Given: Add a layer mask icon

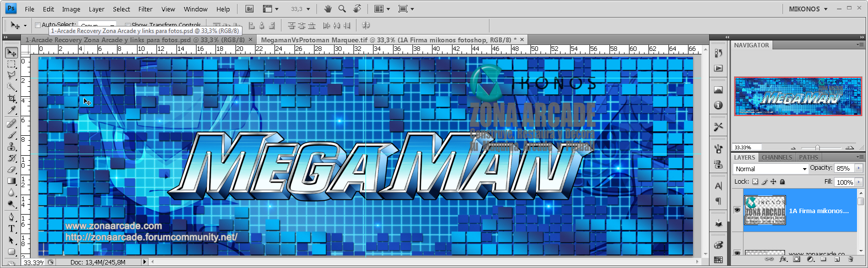Looking at the screenshot, I should (796, 259).
